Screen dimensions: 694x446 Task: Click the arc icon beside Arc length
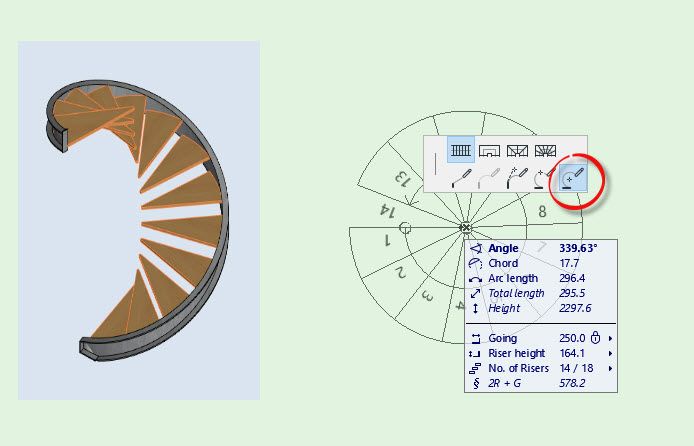tap(475, 279)
